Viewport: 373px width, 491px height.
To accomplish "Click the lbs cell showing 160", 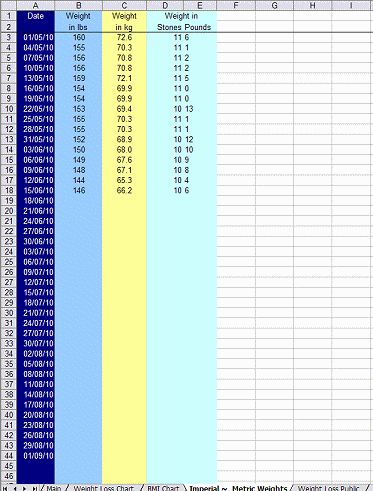I will (x=79, y=37).
